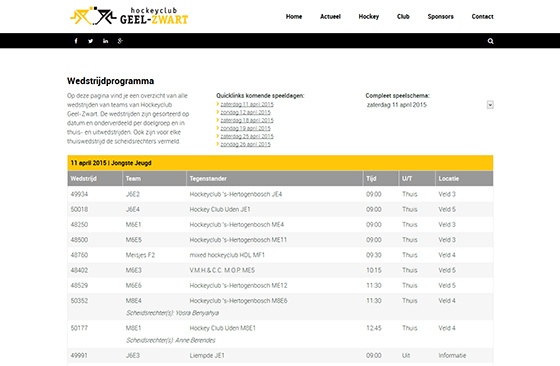This screenshot has height=366, width=560.
Task: Click the Wedstrijdprogramma page heading
Action: click(110, 81)
